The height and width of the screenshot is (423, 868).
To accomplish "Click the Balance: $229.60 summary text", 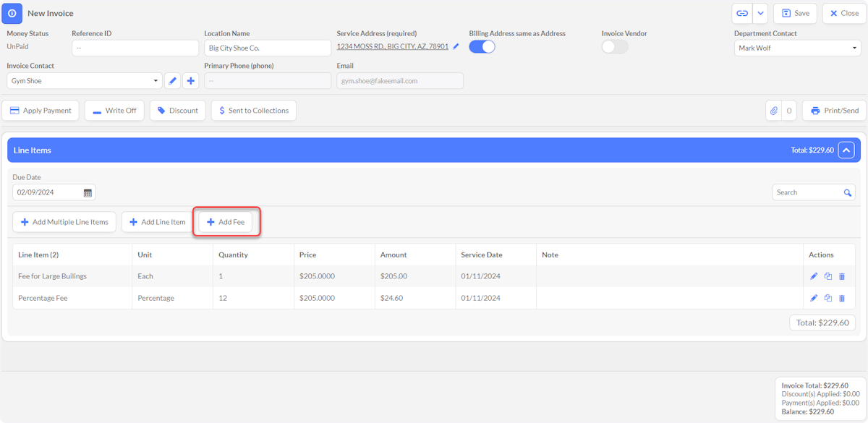I will click(x=808, y=411).
